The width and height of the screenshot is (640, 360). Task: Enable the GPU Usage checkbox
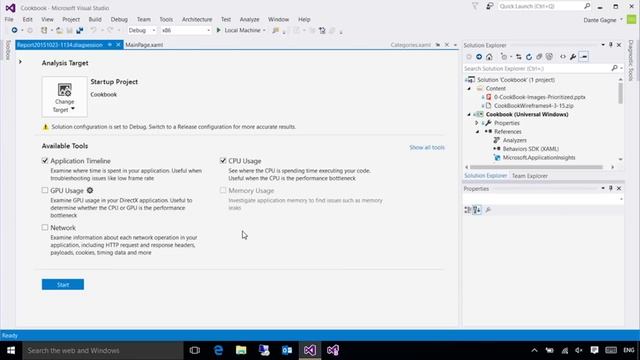pos(45,190)
